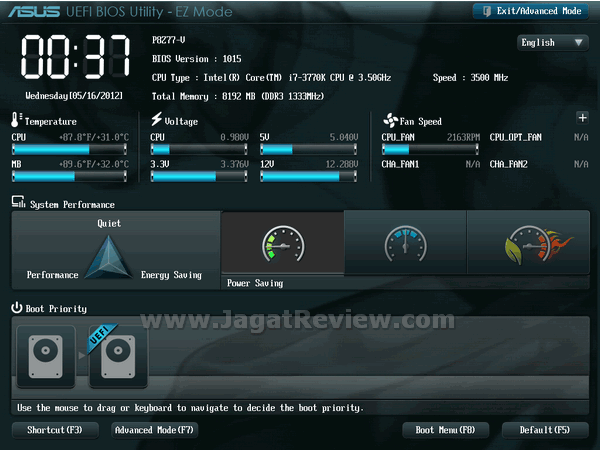This screenshot has height=450, width=600.
Task: Click the 2163RPM CPU_FAN value
Action: pos(463,137)
